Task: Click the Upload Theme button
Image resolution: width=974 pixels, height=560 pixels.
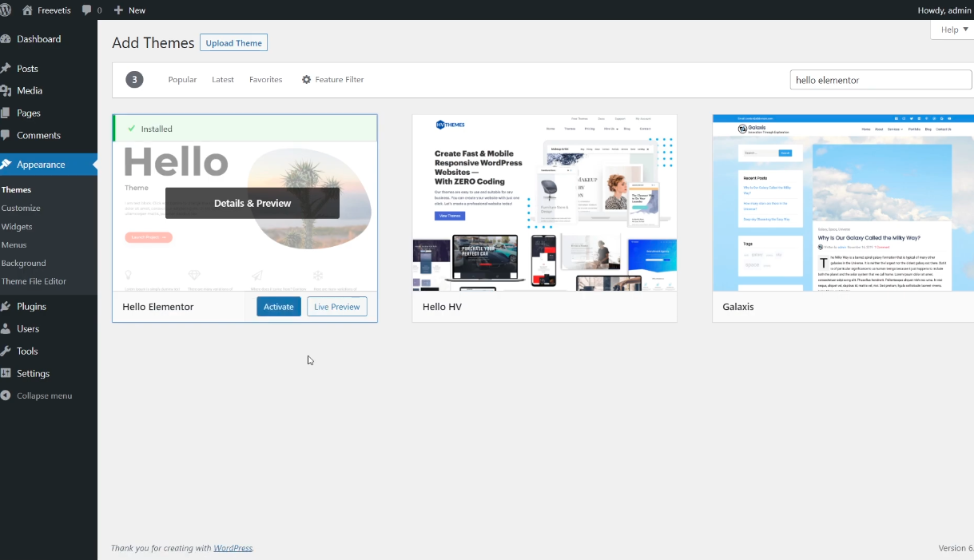Action: (x=233, y=43)
